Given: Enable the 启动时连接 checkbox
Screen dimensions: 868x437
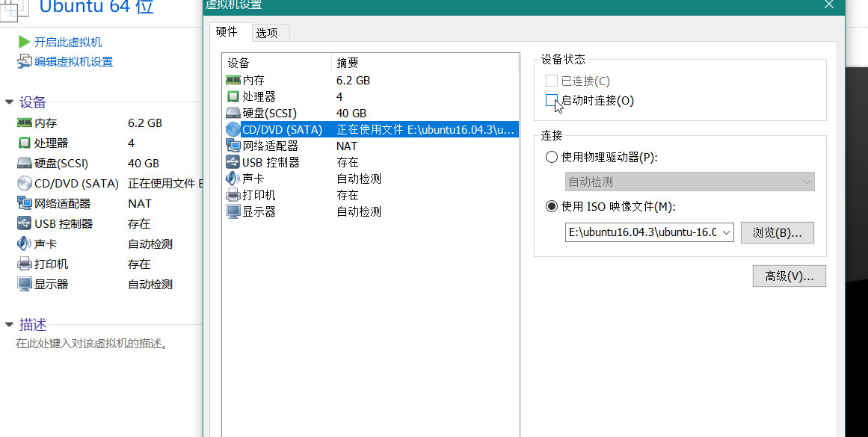Looking at the screenshot, I should coord(552,99).
